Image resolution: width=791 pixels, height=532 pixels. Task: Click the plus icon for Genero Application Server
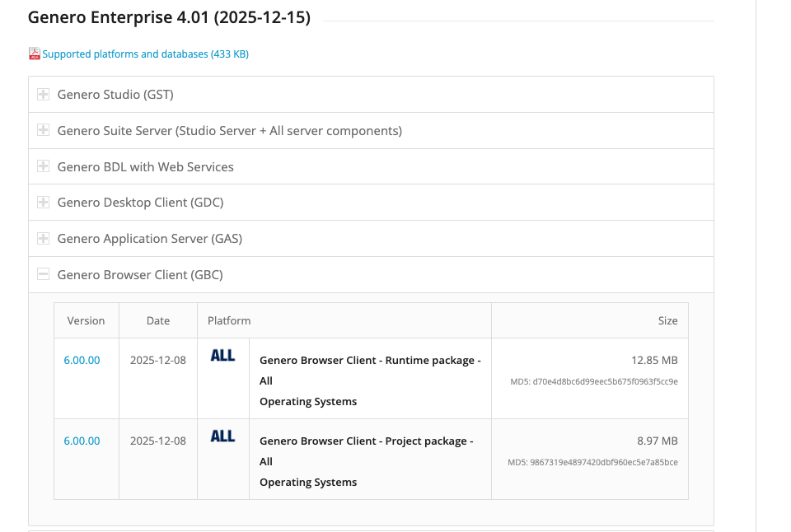[x=43, y=239]
